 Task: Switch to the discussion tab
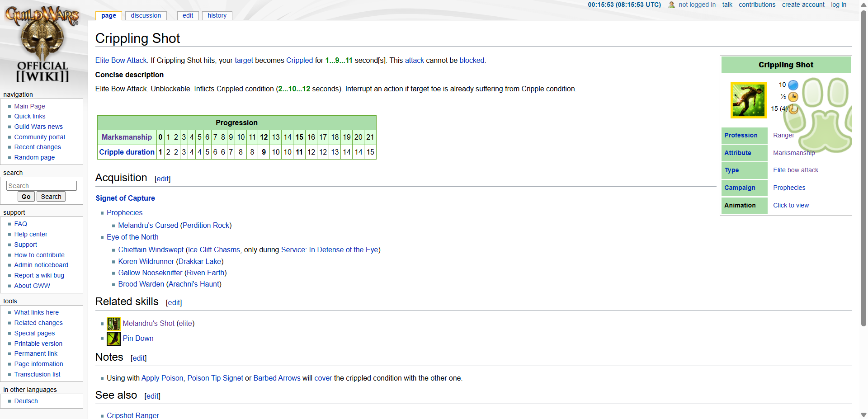(146, 15)
